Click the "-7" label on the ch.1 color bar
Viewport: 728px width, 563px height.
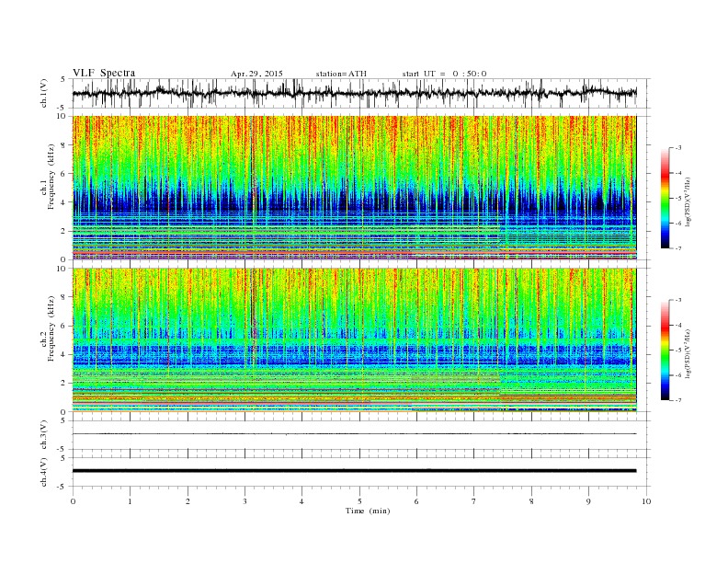click(678, 248)
